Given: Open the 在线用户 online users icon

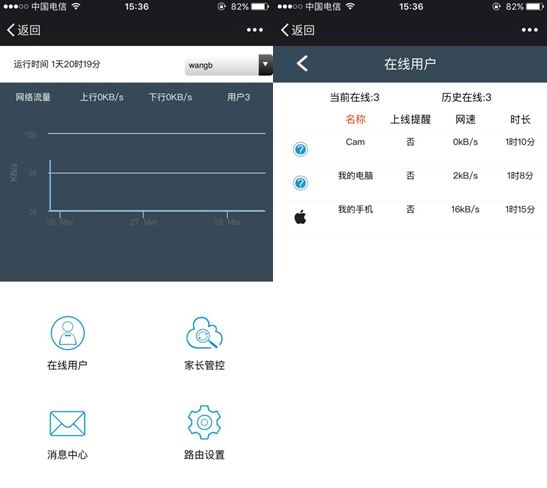Looking at the screenshot, I should click(68, 333).
